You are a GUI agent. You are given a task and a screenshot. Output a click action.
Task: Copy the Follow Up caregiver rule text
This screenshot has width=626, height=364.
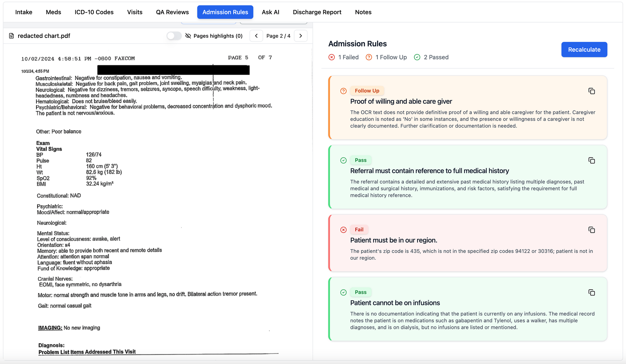click(x=591, y=91)
